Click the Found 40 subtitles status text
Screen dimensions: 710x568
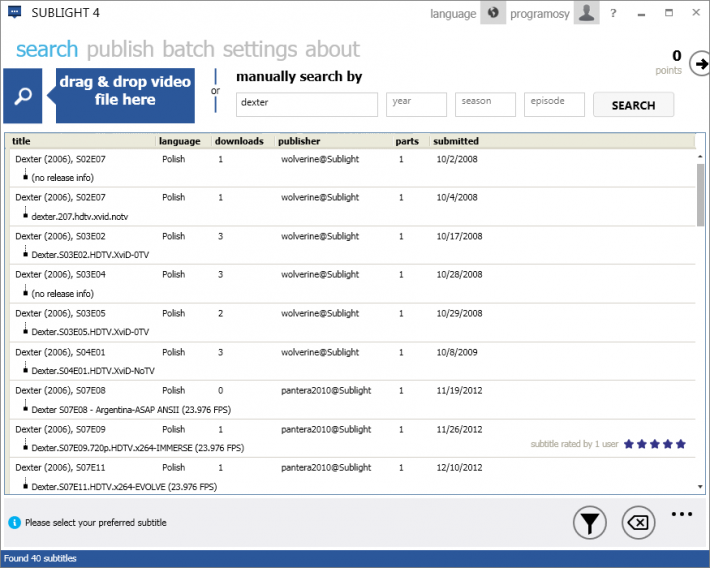(40, 558)
